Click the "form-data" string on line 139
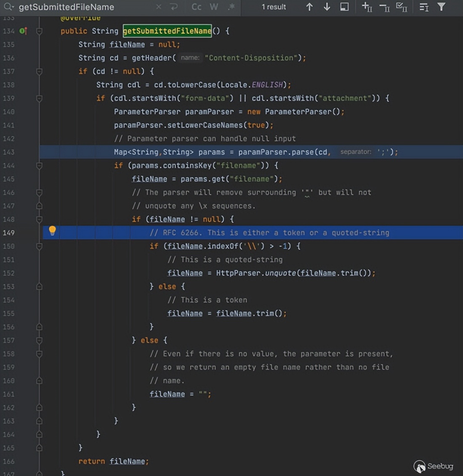 (207, 98)
